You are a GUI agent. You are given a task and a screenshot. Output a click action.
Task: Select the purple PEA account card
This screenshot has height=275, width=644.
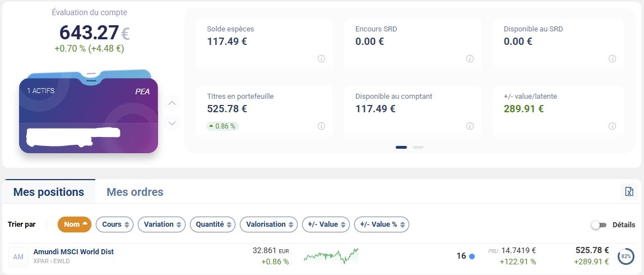89,115
